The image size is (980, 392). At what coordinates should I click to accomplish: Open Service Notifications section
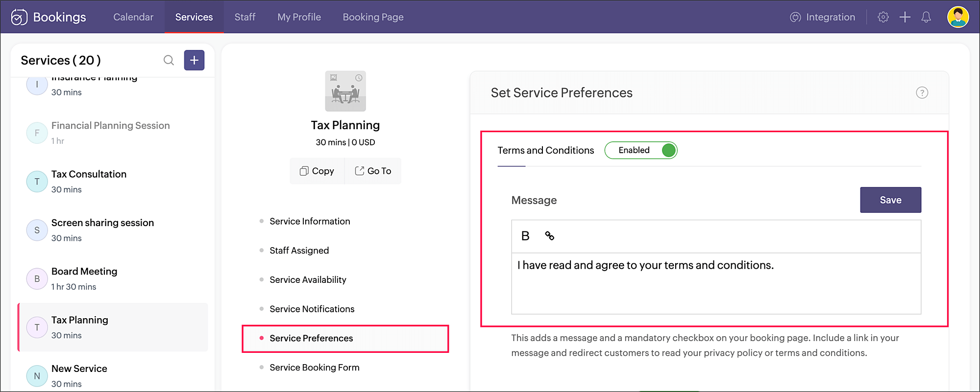pyautogui.click(x=312, y=309)
